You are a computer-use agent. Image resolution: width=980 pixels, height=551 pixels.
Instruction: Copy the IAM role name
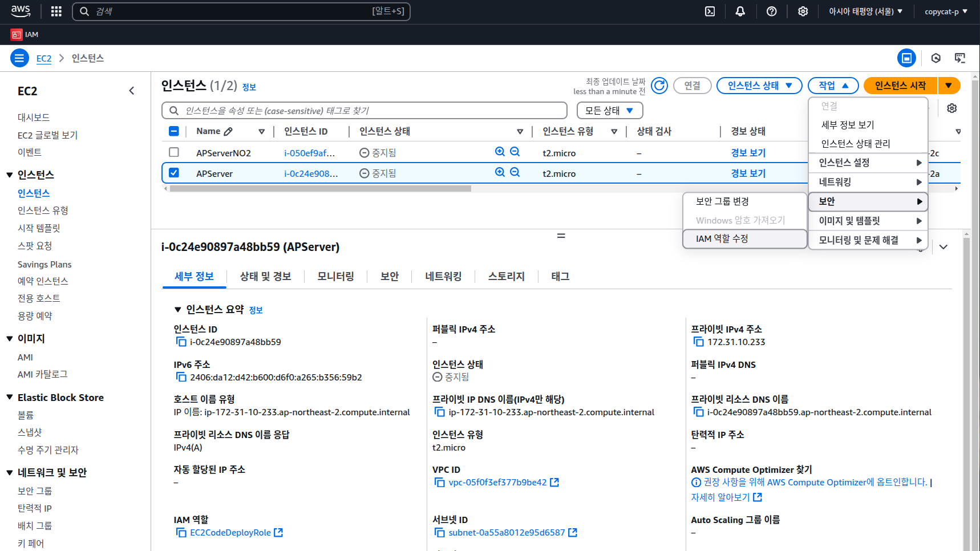point(181,533)
